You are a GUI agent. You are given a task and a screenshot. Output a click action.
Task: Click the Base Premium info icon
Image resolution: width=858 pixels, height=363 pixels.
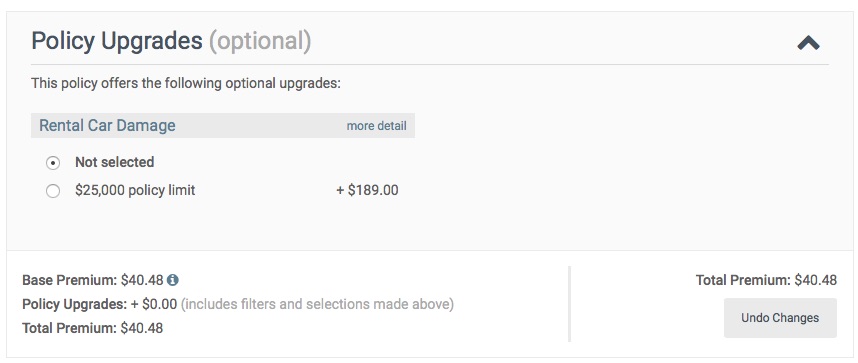coord(173,280)
